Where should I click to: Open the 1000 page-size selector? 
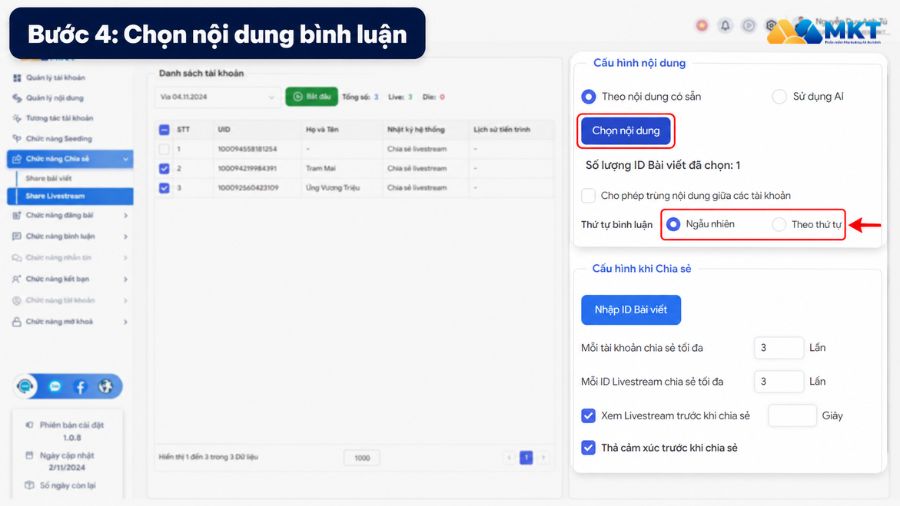coord(362,458)
